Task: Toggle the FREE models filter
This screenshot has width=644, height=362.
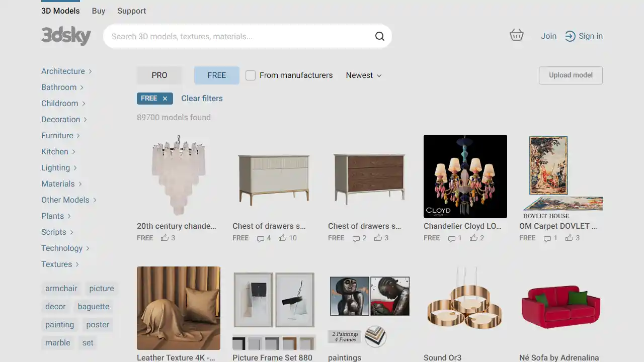Action: pos(216,75)
